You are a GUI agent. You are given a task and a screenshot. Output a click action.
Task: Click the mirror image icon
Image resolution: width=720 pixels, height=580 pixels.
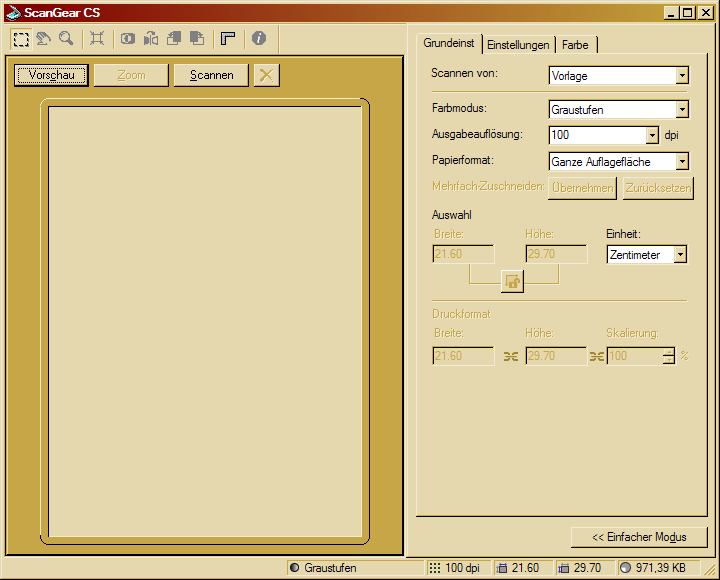151,39
